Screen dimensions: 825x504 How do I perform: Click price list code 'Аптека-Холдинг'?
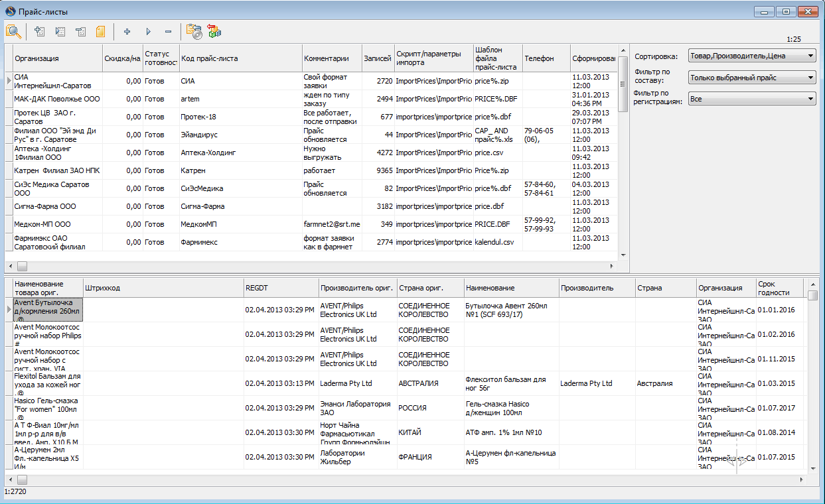point(240,153)
